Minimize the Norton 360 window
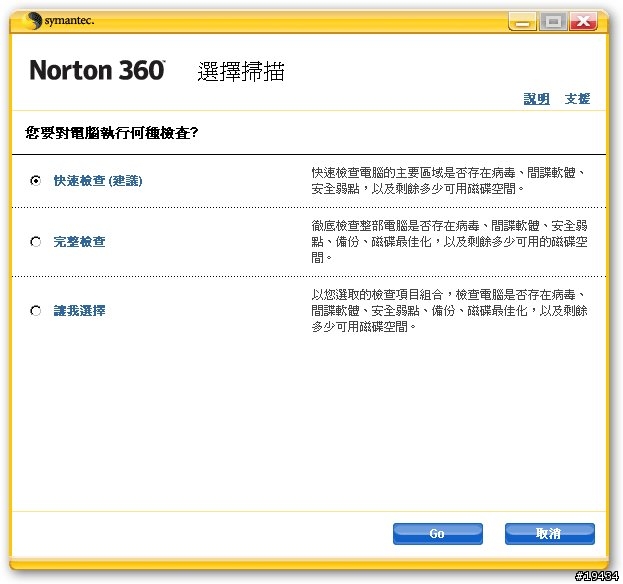This screenshot has width=623, height=584. pos(522,21)
